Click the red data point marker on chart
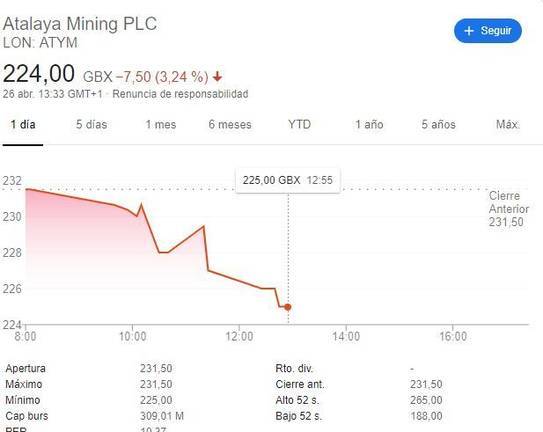The width and height of the screenshot is (543, 432). point(288,307)
